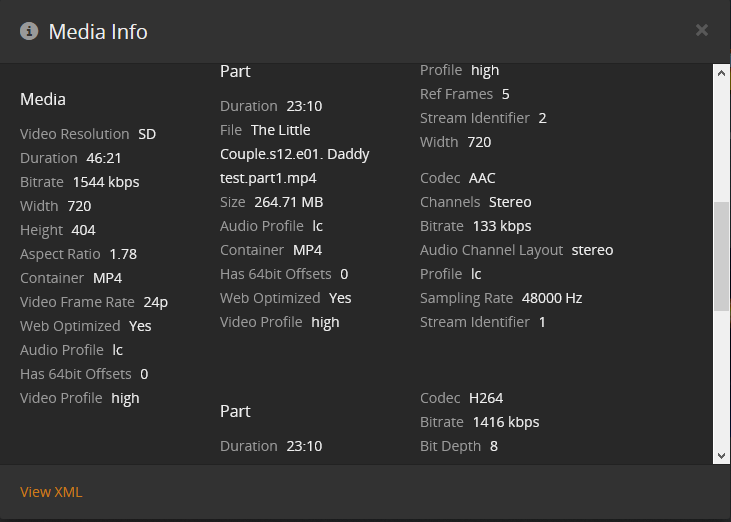This screenshot has height=522, width=731.
Task: Click the Media Info title text
Action: coord(98,32)
